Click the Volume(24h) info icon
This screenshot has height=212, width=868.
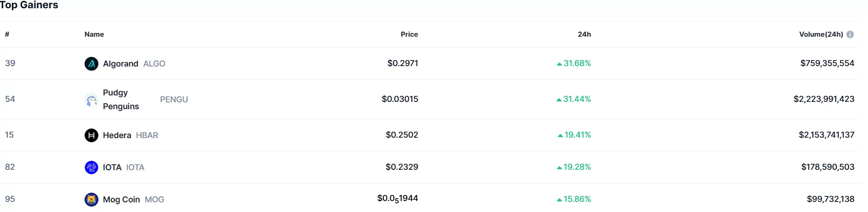[850, 34]
